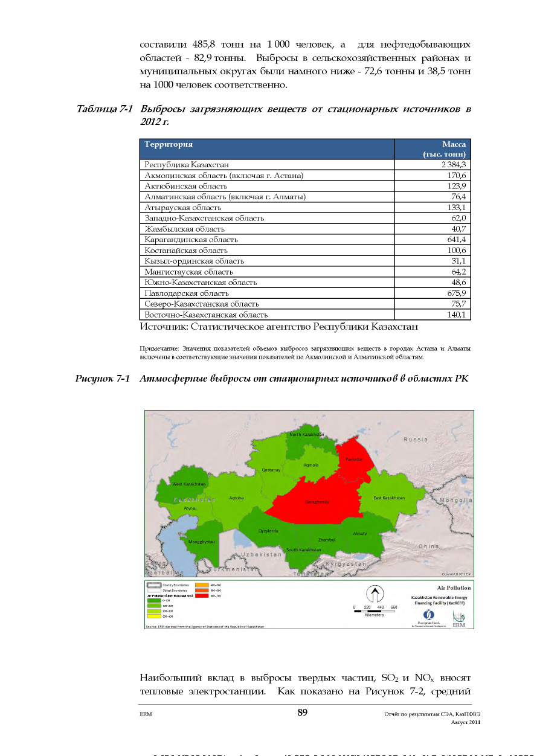
Task: Click the 'Акмолинская область' row
Action: [305, 175]
